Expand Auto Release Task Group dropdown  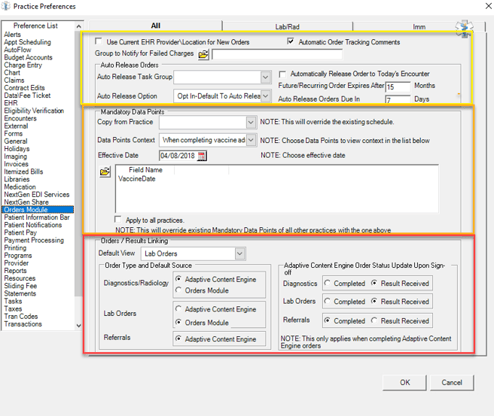(265, 77)
